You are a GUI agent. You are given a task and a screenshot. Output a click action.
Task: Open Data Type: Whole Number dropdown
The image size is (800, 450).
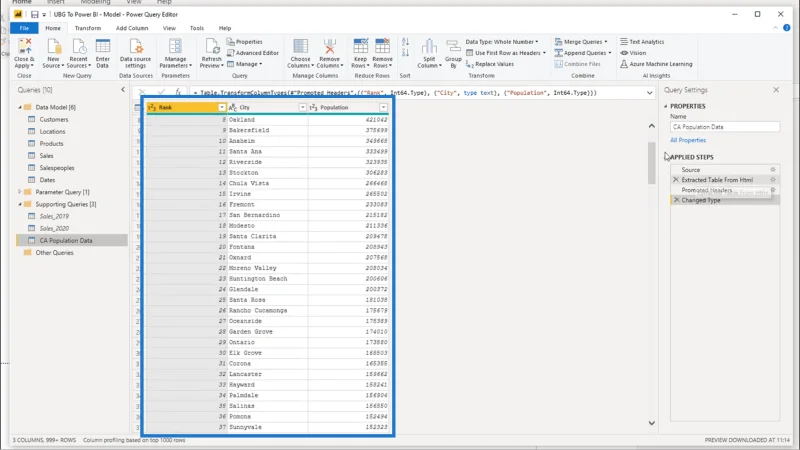click(502, 42)
